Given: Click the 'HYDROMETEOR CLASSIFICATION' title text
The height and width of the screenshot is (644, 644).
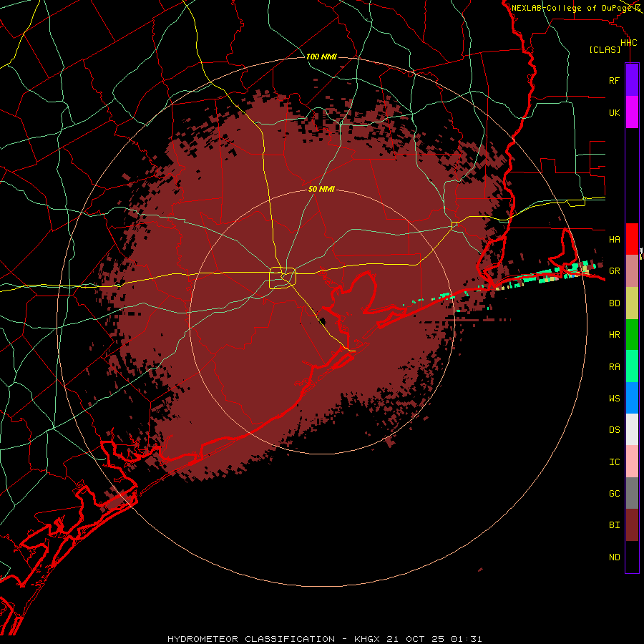Looking at the screenshot, I should tap(251, 639).
